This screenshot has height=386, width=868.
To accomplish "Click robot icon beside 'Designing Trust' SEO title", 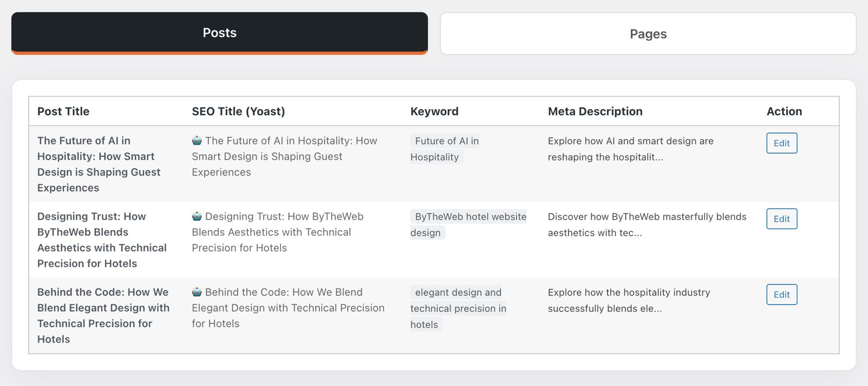I will point(197,217).
